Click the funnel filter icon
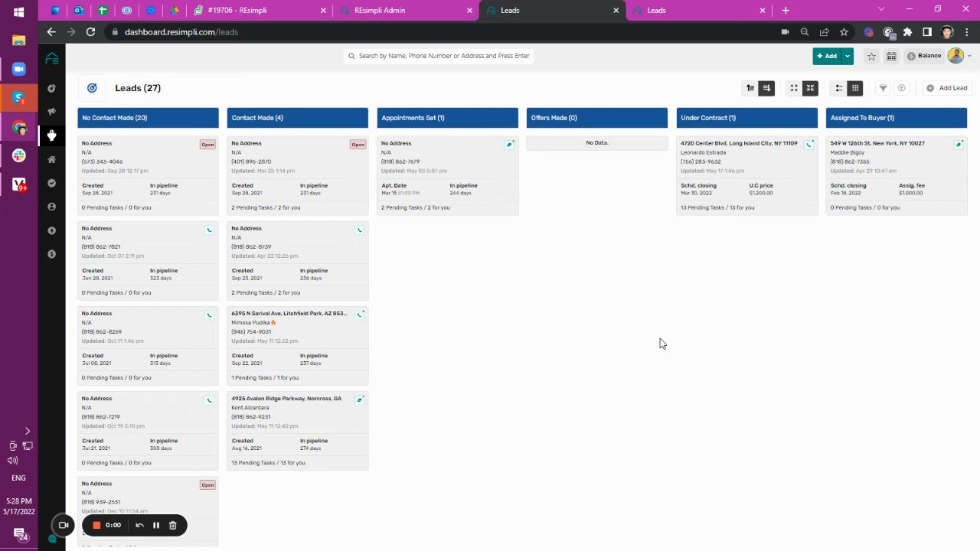The image size is (980, 551). click(883, 88)
